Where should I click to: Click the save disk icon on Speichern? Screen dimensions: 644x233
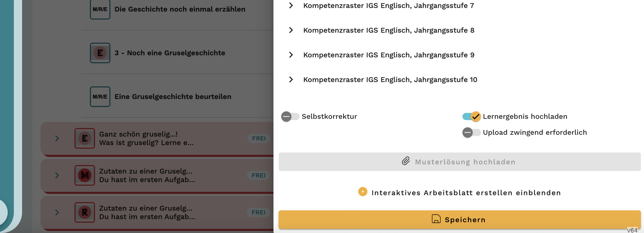pos(436,219)
